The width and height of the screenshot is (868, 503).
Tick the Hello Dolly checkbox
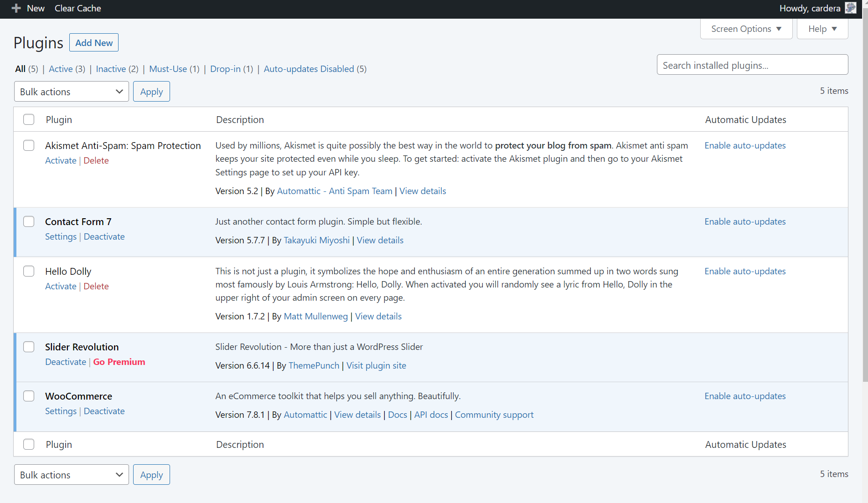[x=29, y=271]
